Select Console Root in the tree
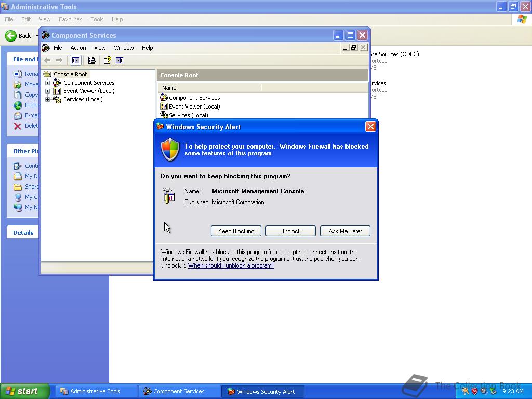The image size is (532, 399). click(70, 74)
